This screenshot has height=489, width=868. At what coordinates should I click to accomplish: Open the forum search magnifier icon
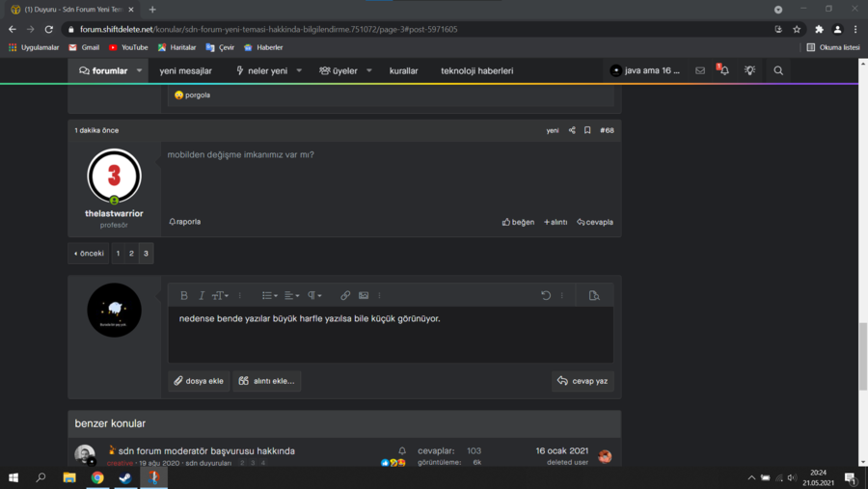point(778,70)
